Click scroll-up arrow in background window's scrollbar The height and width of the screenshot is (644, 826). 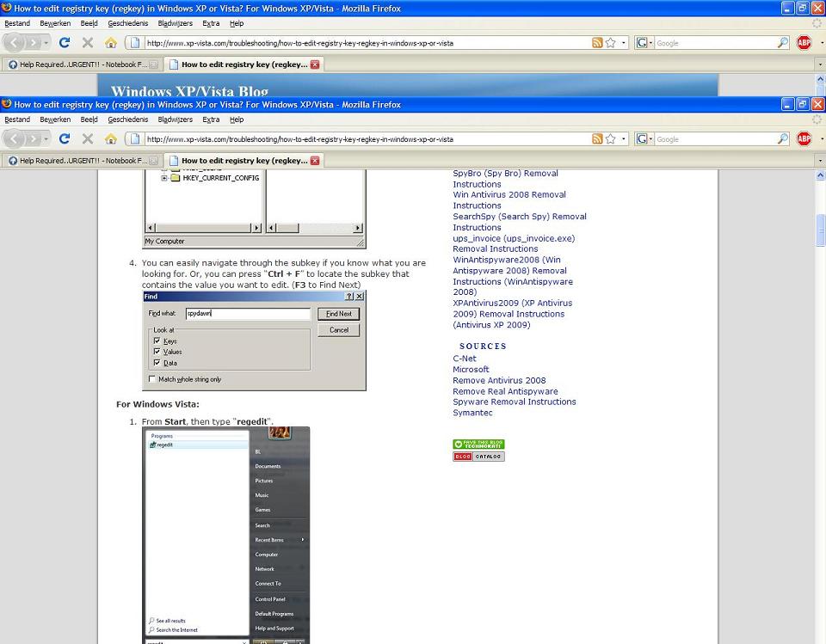[x=820, y=78]
